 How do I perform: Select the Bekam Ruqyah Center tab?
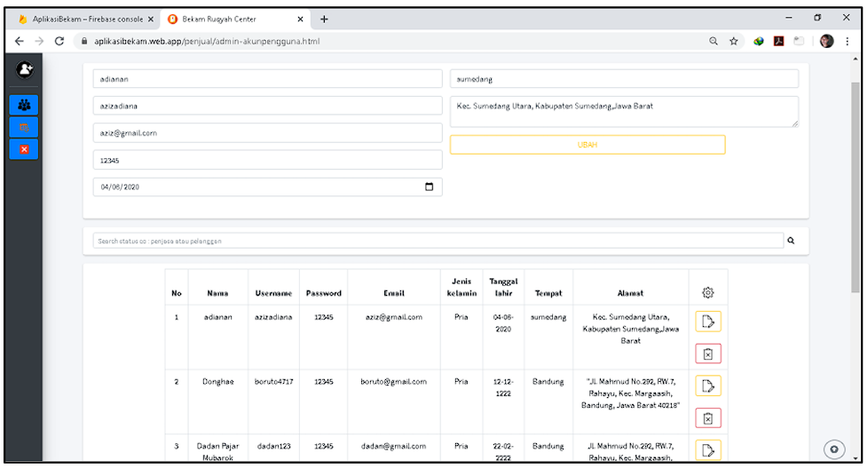point(231,19)
